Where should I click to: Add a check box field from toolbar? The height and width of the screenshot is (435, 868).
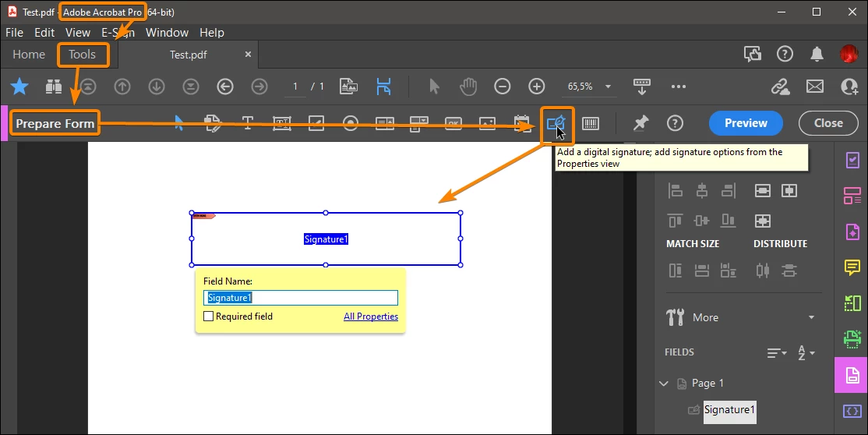click(x=316, y=123)
